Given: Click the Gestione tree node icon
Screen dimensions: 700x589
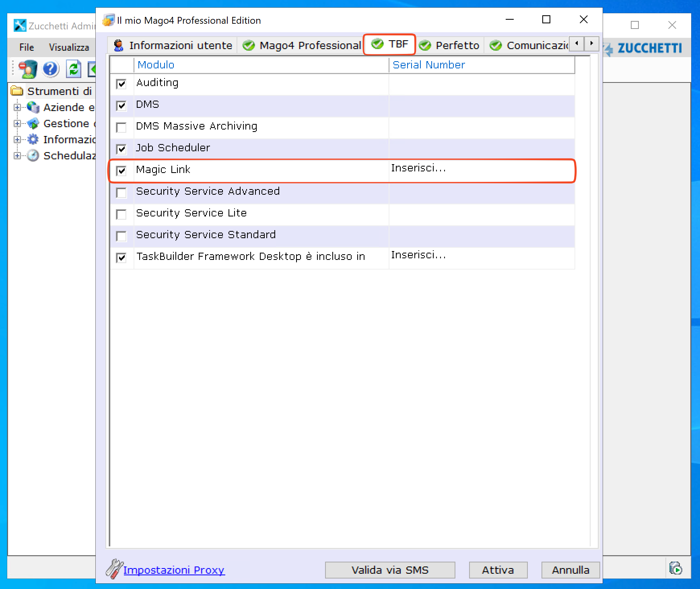Looking at the screenshot, I should click(33, 124).
